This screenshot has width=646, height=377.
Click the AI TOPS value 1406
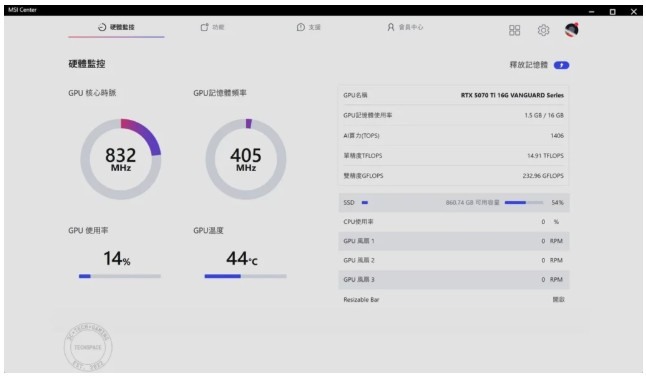click(x=557, y=136)
